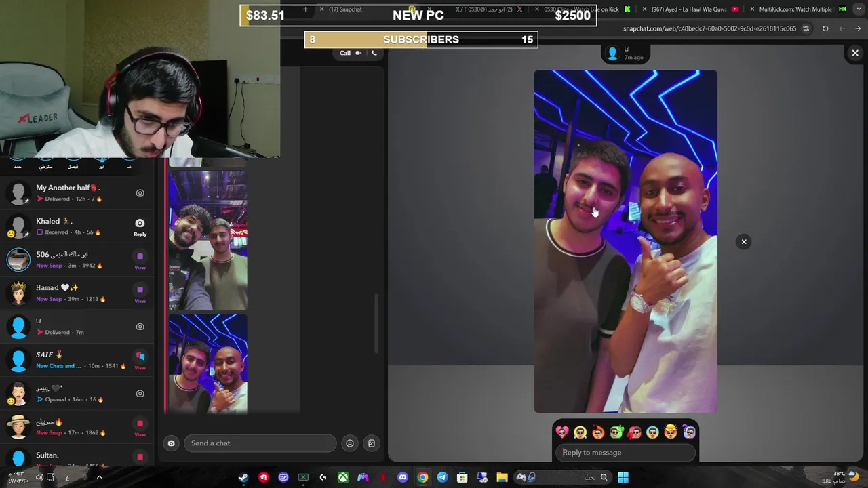Click the Reply to message field
Viewport: 868px width, 488px height.
point(625,453)
